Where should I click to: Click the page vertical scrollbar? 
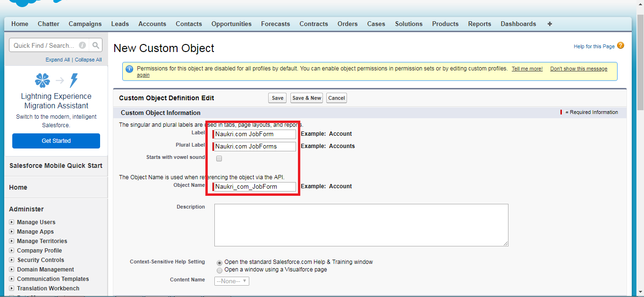pyautogui.click(x=640, y=61)
